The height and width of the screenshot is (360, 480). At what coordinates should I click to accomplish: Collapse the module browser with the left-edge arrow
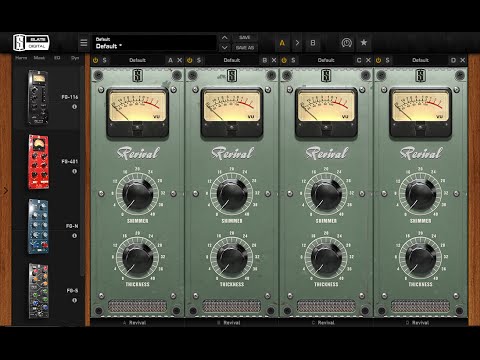(5, 191)
